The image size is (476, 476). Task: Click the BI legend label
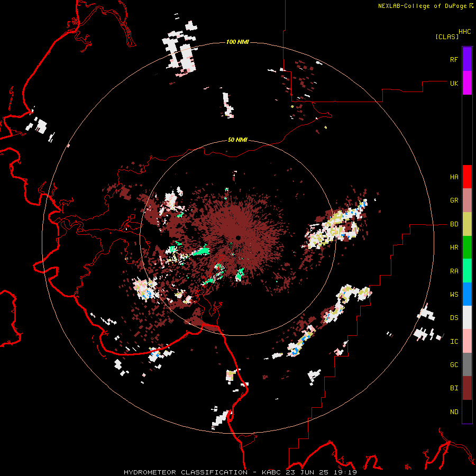click(x=454, y=388)
